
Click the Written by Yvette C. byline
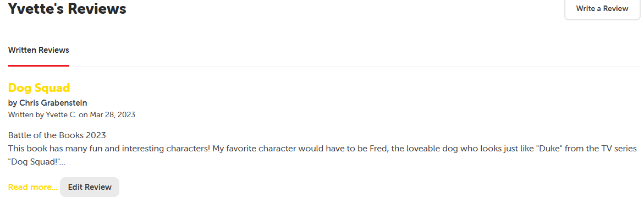[71, 114]
